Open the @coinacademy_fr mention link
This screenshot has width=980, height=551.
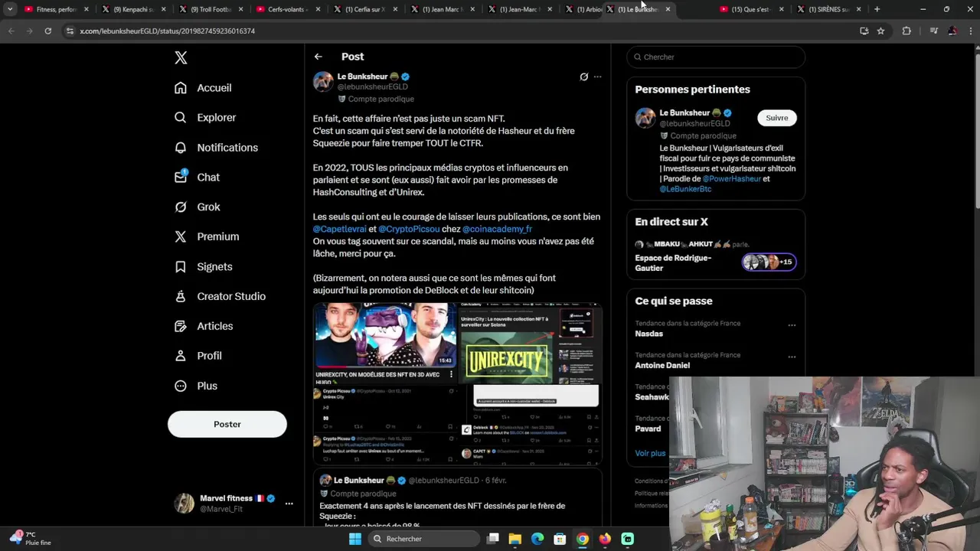(x=497, y=229)
